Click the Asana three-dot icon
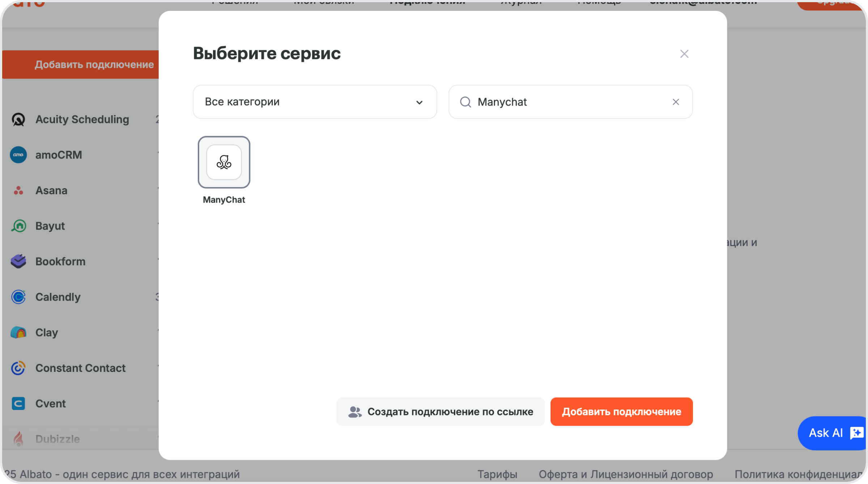This screenshot has height=484, width=868. click(18, 190)
